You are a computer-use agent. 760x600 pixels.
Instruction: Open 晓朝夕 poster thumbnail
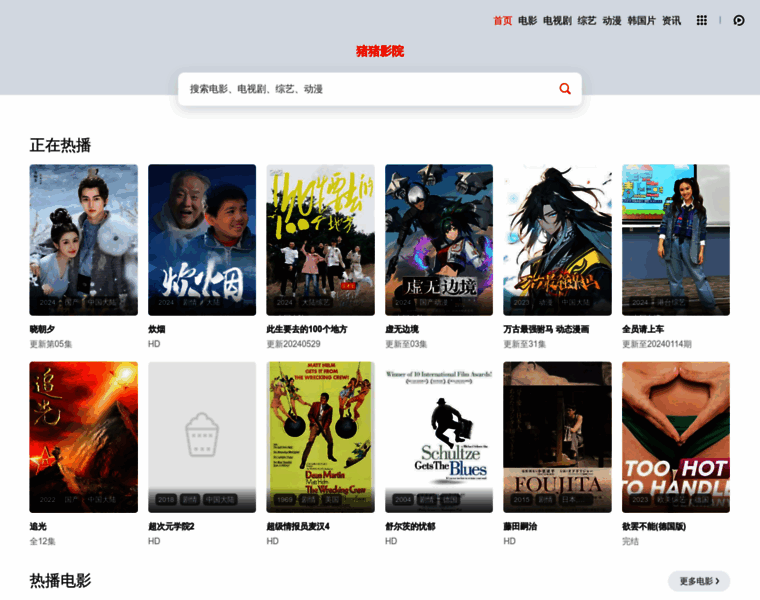point(83,240)
